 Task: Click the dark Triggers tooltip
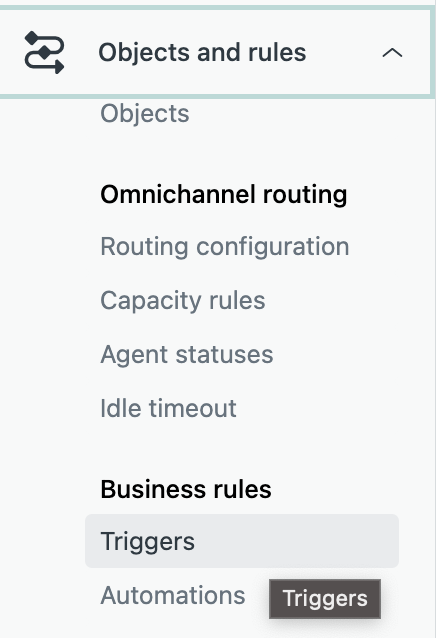(325, 599)
